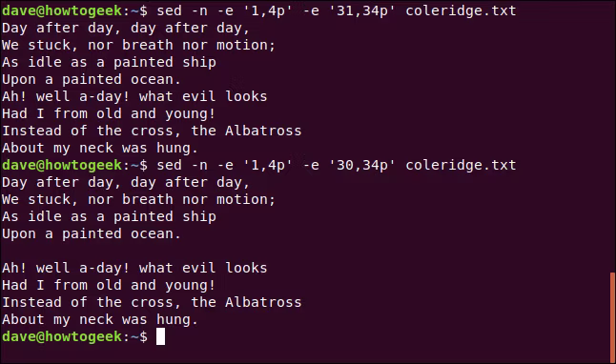This screenshot has height=364, width=616.
Task: Click first 'As idle as a painted ship' line
Action: pyautogui.click(x=109, y=63)
